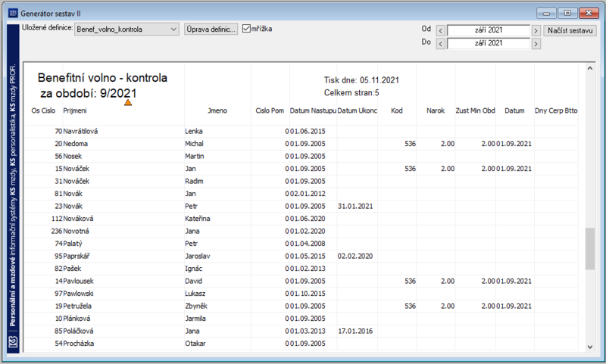Click Kod 536 in the Pavlousek row

click(410, 281)
